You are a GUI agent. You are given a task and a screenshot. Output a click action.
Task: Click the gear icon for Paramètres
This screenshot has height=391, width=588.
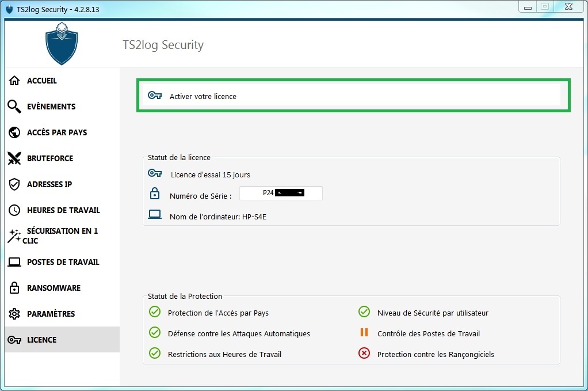[14, 314]
